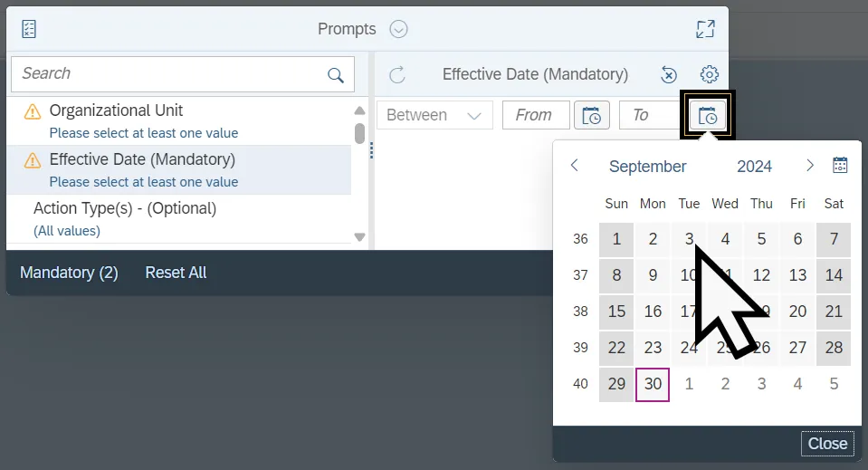Screen dimensions: 868x470
Task: Select the Organizational Unit prompt
Action: (116, 110)
